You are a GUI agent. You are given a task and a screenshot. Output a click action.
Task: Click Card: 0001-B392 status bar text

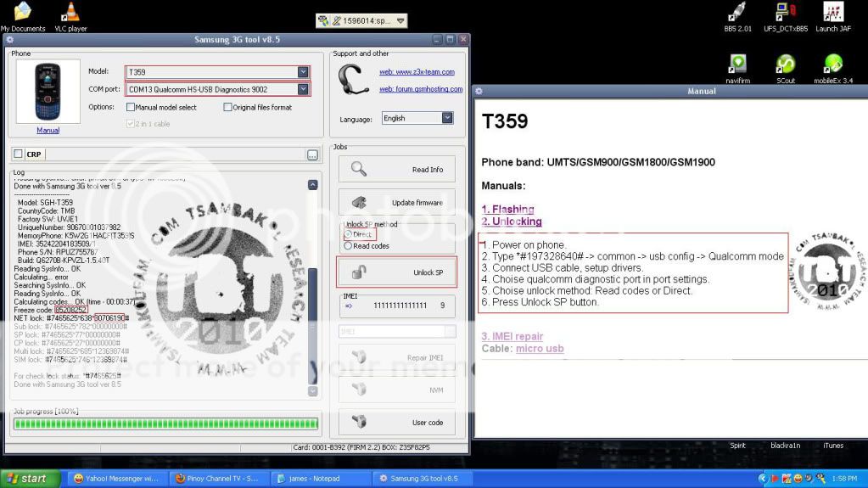pyautogui.click(x=361, y=447)
